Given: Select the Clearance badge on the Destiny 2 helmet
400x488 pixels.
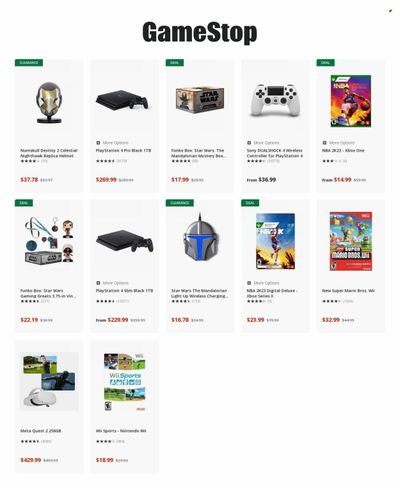Looking at the screenshot, I should (29, 63).
